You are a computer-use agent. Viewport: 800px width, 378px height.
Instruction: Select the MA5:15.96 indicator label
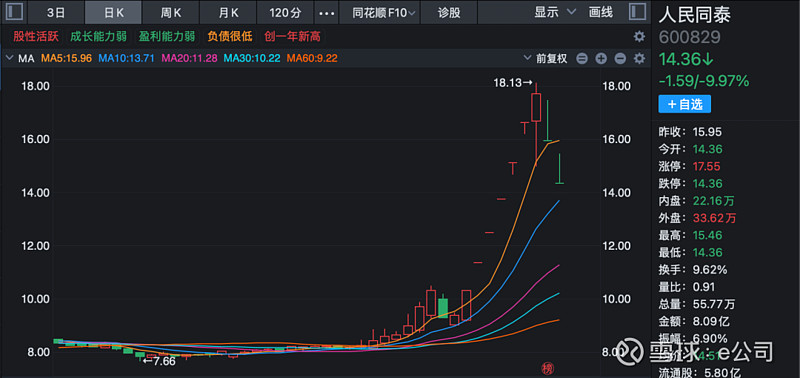tap(66, 59)
